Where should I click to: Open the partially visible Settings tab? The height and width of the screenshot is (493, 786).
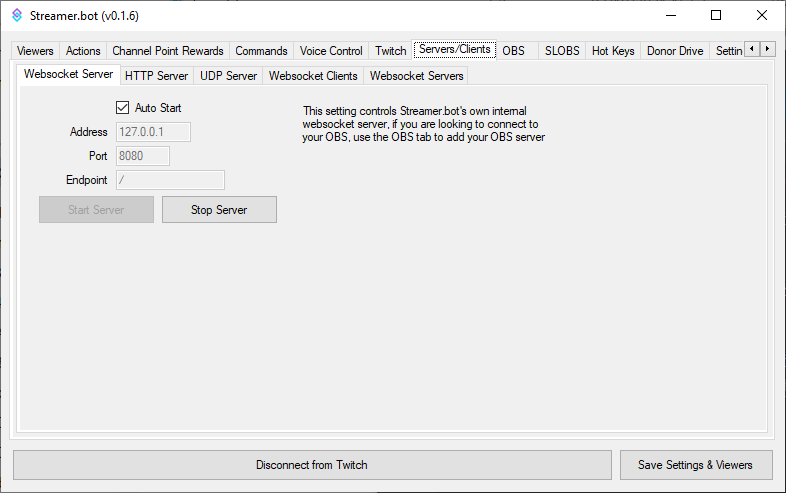click(728, 51)
